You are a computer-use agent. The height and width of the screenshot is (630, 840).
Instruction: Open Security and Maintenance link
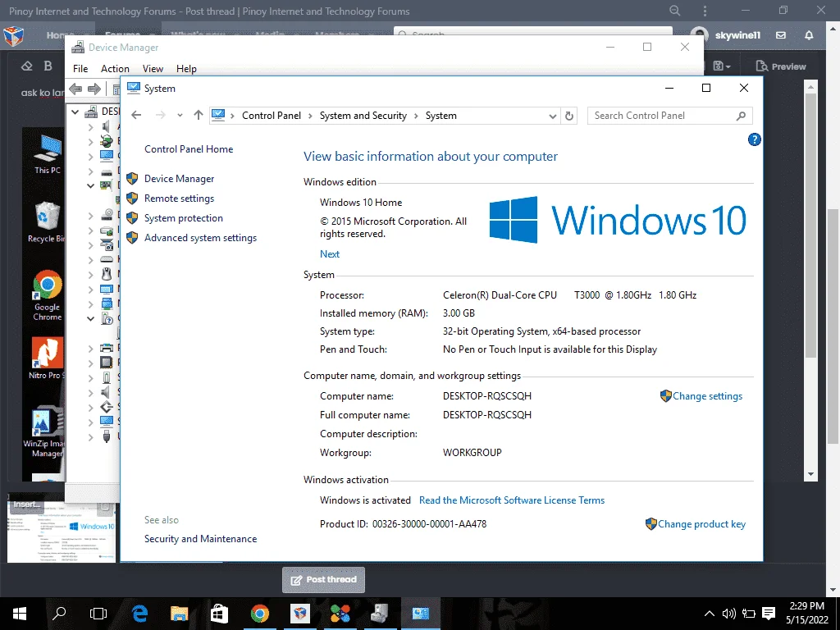(x=200, y=539)
